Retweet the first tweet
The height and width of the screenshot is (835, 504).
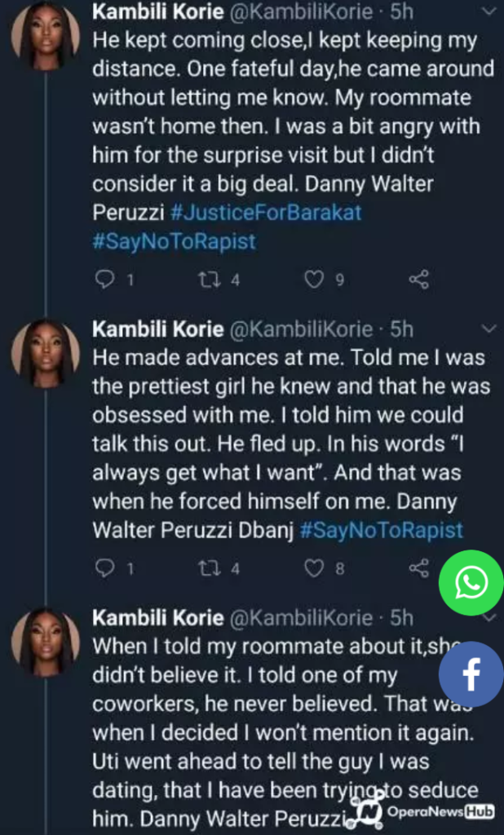210,280
